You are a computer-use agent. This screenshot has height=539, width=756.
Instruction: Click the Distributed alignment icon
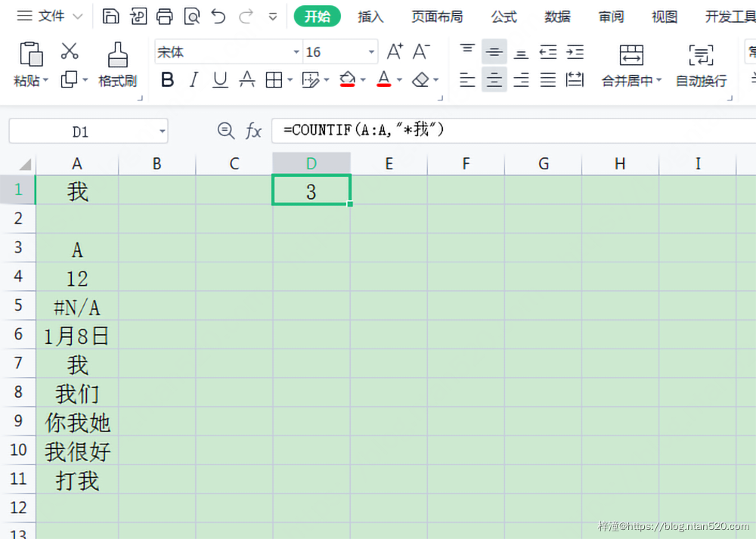pos(575,79)
